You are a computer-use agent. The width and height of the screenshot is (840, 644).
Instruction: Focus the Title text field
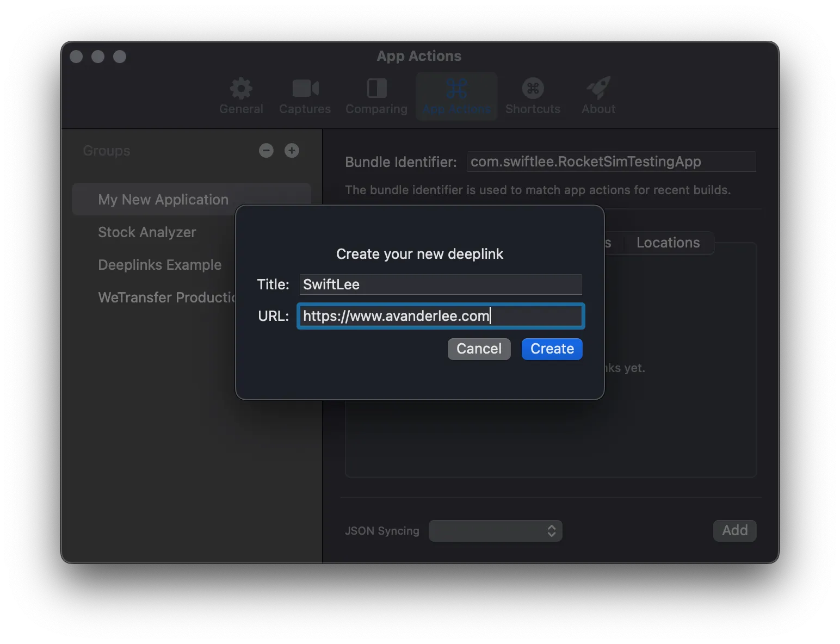click(x=441, y=284)
